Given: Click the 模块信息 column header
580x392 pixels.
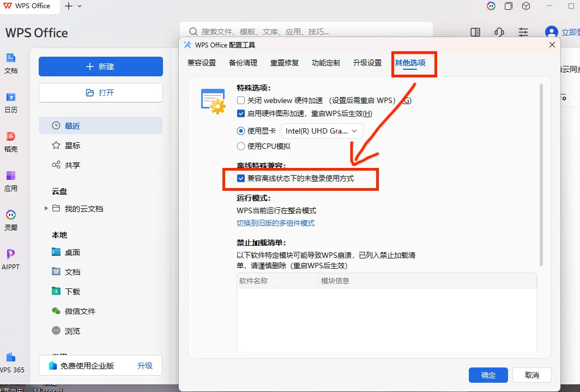Looking at the screenshot, I should [x=427, y=281].
